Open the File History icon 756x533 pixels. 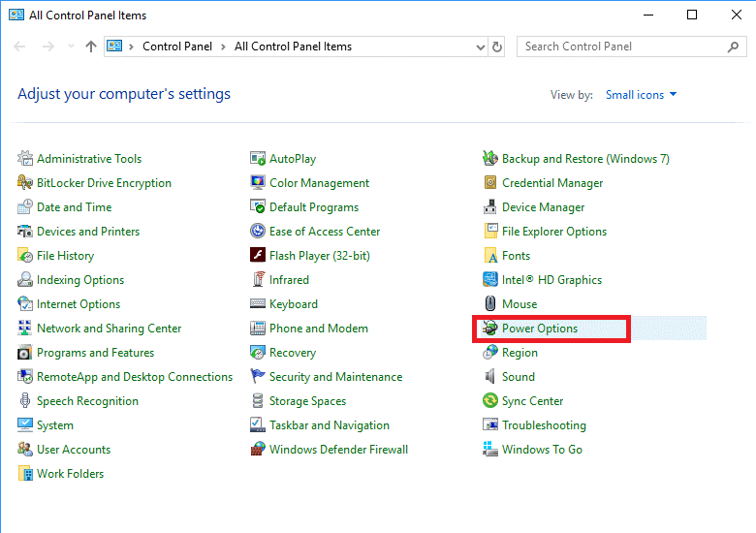click(x=25, y=256)
